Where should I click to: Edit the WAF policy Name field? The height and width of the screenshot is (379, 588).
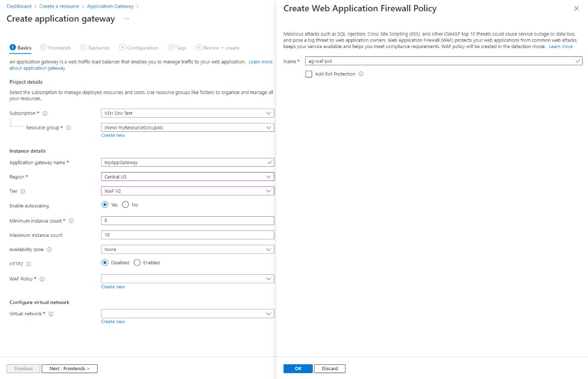(441, 61)
